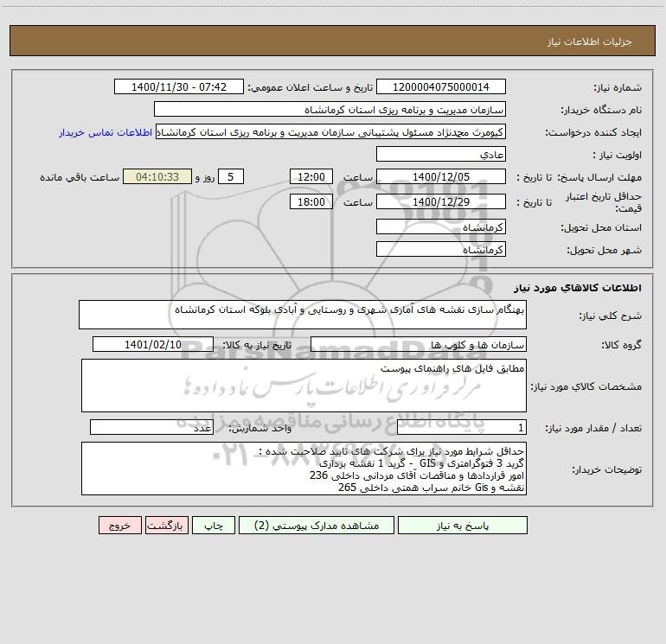This screenshot has height=644, width=666.
Task: Click the countdown timer 04:10:33
Action: [157, 176]
